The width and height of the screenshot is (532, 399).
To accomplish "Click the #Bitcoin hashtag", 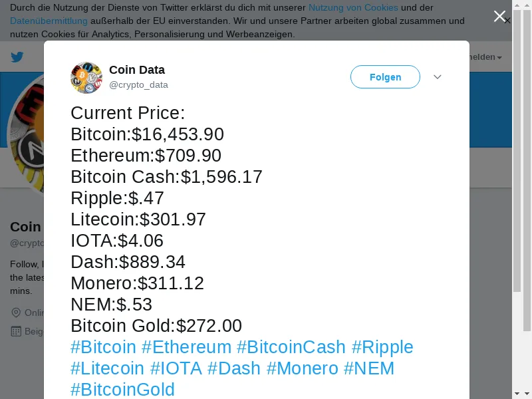I will coord(103,347).
